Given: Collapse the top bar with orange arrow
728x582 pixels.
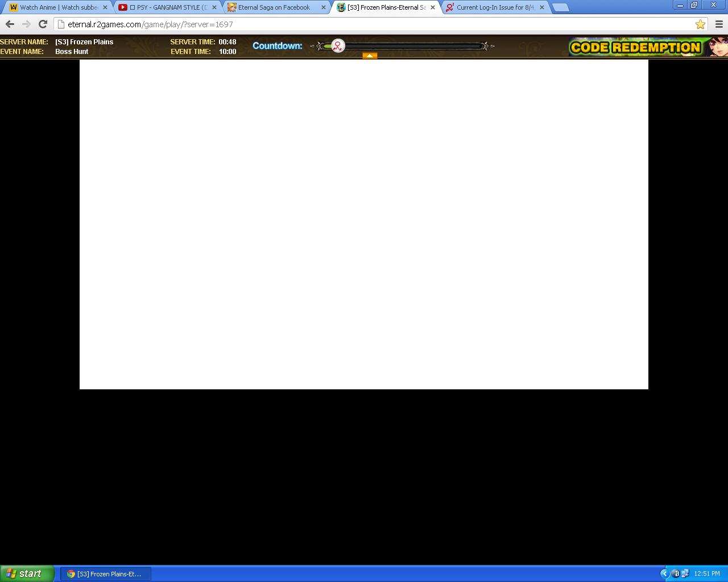Looking at the screenshot, I should click(370, 56).
